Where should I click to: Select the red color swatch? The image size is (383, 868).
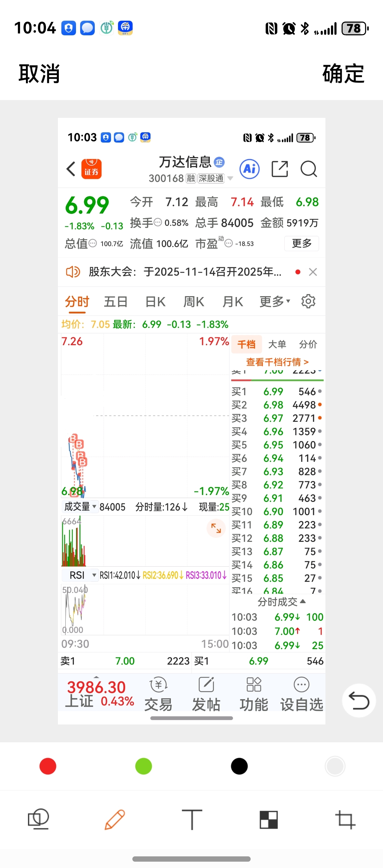(x=48, y=766)
